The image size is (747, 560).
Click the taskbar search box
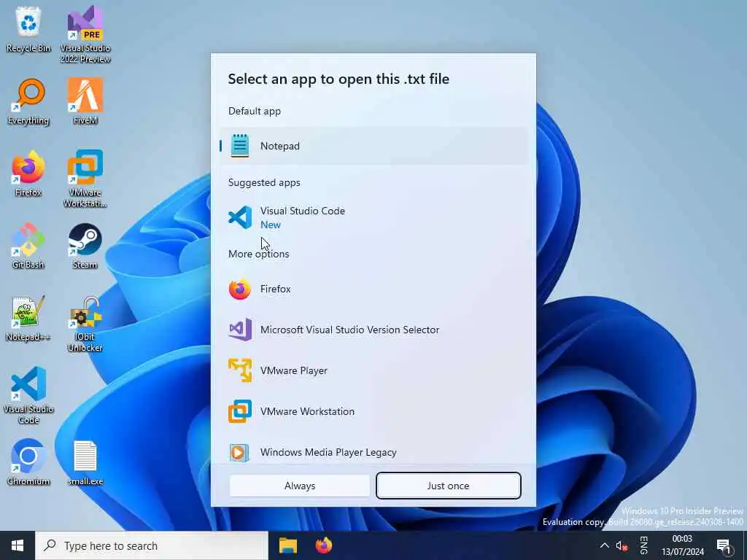click(x=152, y=545)
